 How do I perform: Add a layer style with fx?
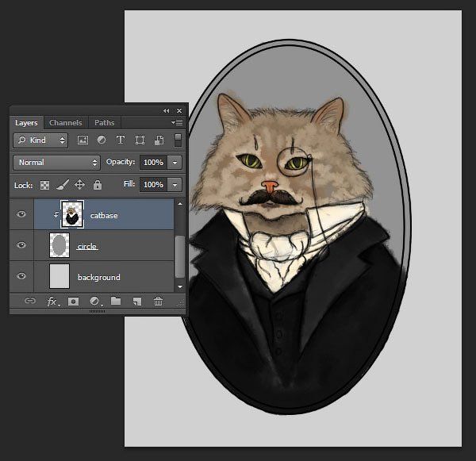(52, 302)
